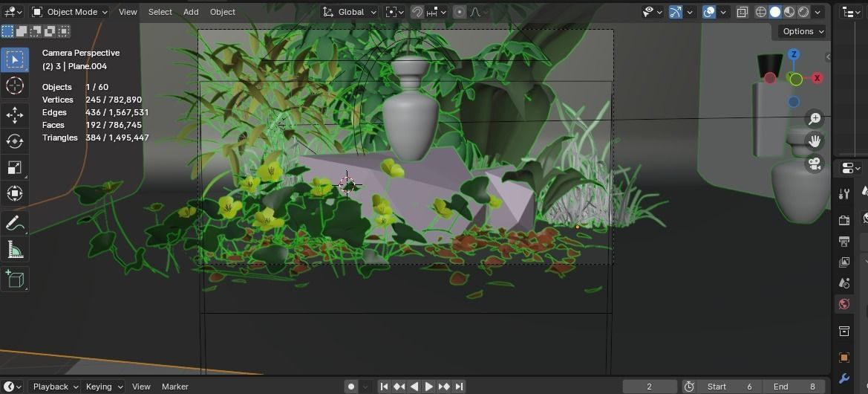
Task: Open the World properties tab
Action: click(x=843, y=303)
